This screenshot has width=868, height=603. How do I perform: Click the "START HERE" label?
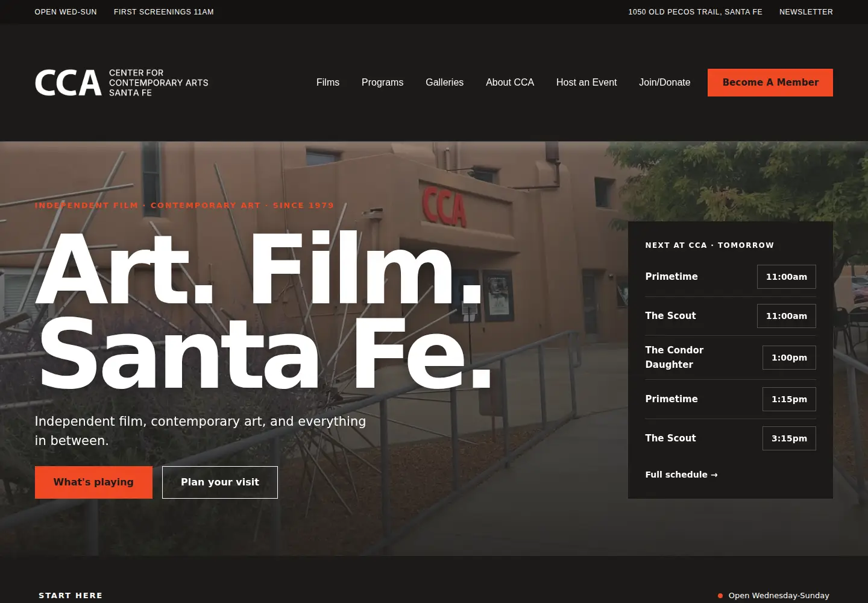71,596
